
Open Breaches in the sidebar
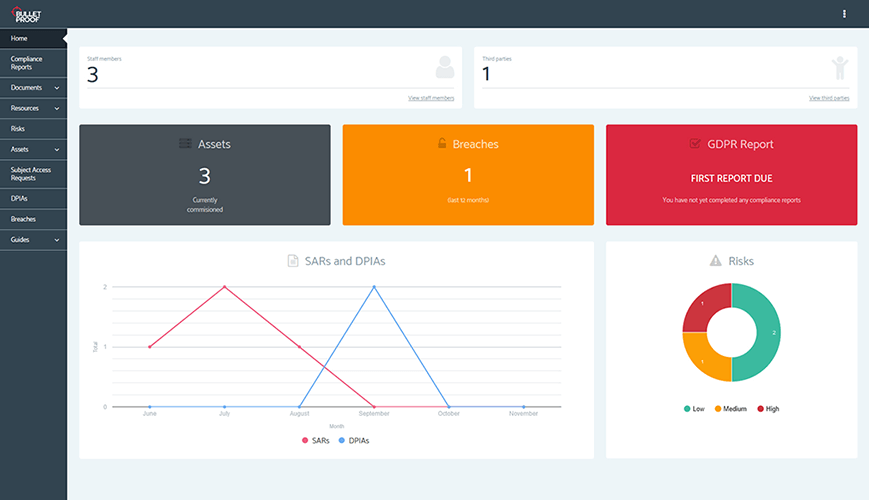pos(33,219)
